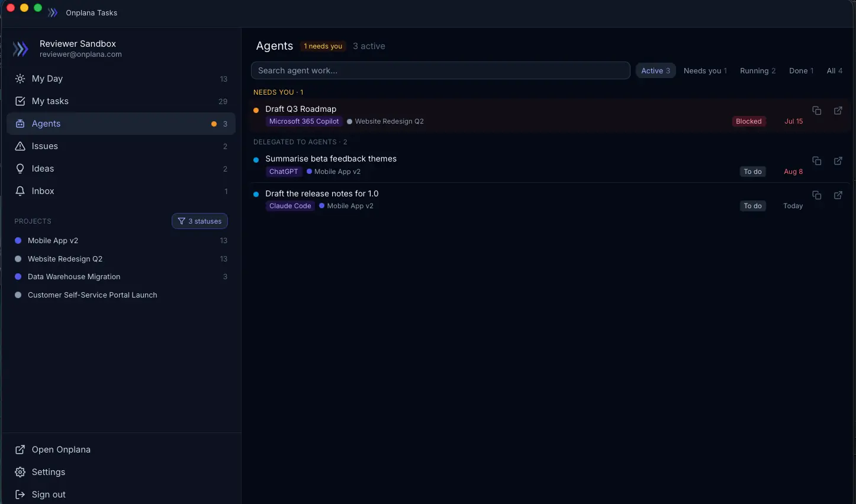Click the blue status dot of Draft release notes
The width and height of the screenshot is (856, 504).
coord(256,194)
